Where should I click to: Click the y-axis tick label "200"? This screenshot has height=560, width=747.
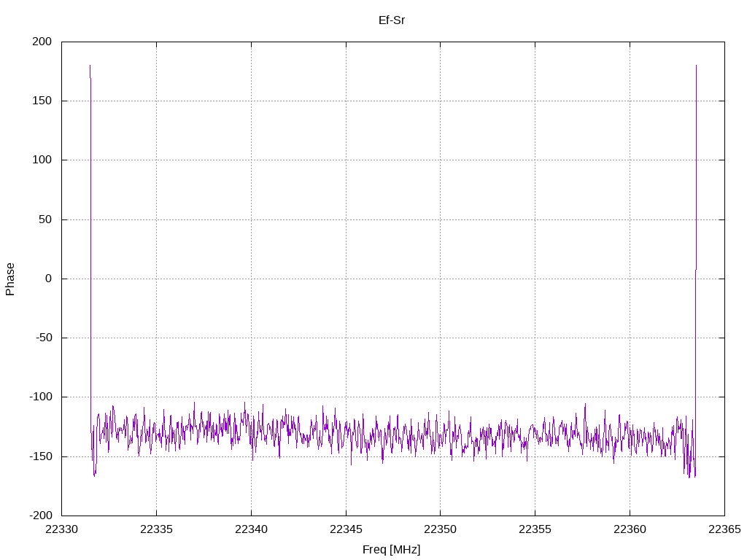coord(42,42)
